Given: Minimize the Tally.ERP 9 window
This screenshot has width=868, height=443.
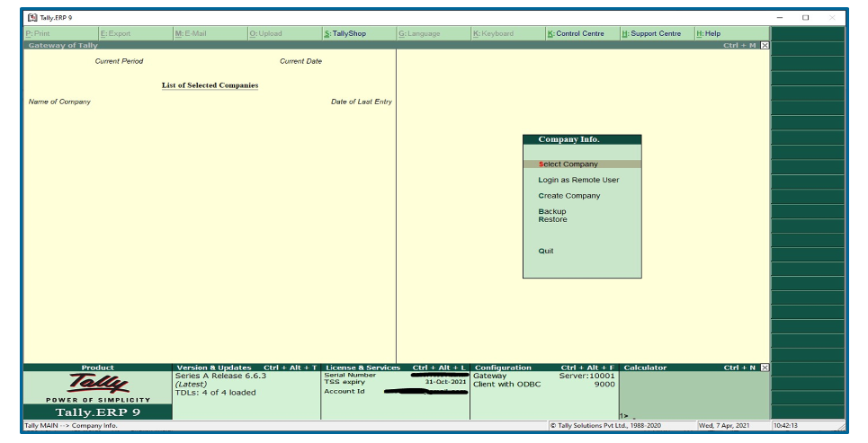Looking at the screenshot, I should [780, 18].
